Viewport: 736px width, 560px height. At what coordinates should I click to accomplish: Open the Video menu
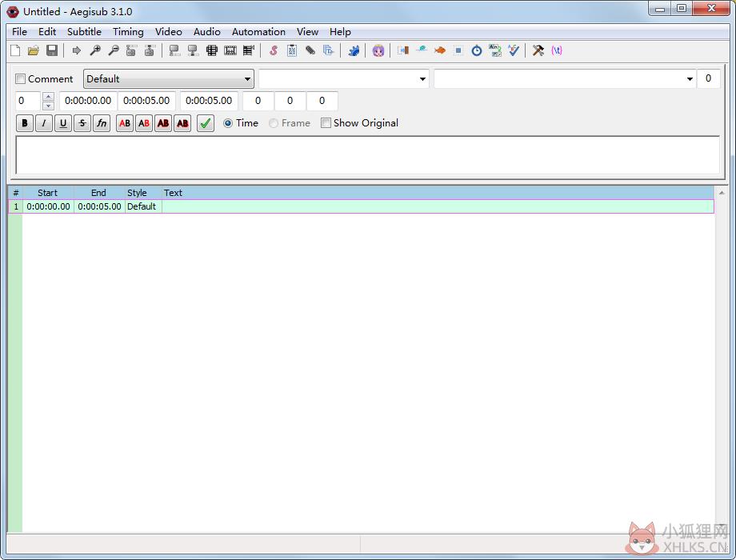coord(169,31)
